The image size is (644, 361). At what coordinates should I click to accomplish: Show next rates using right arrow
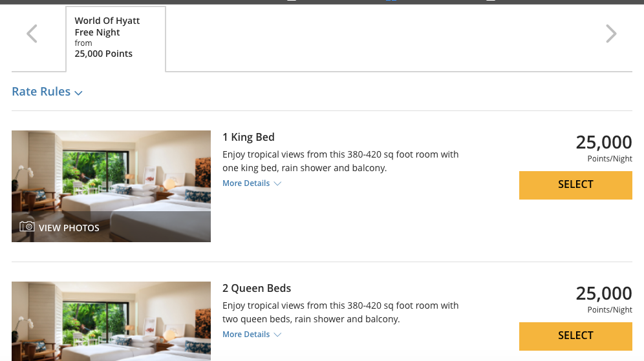[x=611, y=34]
